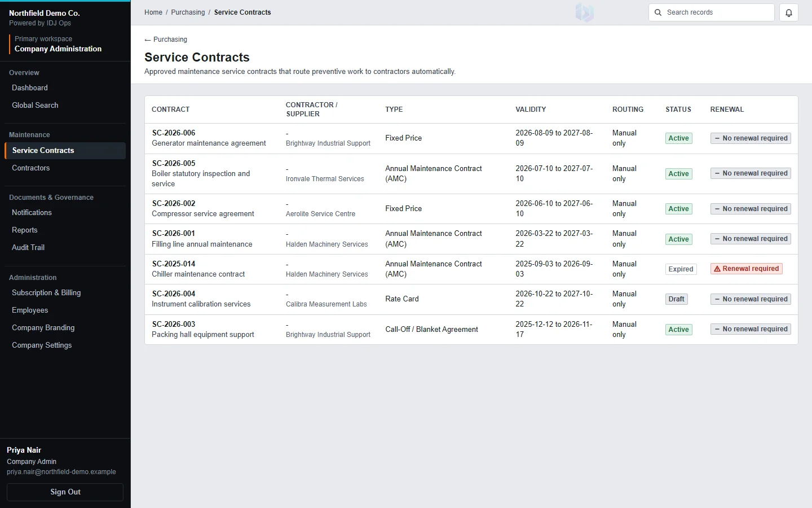The image size is (812, 508).
Task: Open contract SC-2026-005
Action: click(174, 164)
